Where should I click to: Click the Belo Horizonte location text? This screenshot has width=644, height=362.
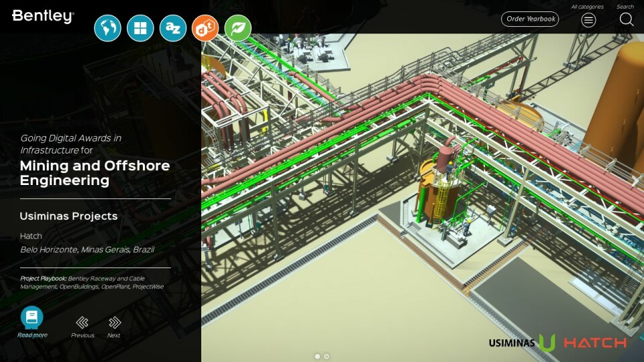(x=87, y=249)
